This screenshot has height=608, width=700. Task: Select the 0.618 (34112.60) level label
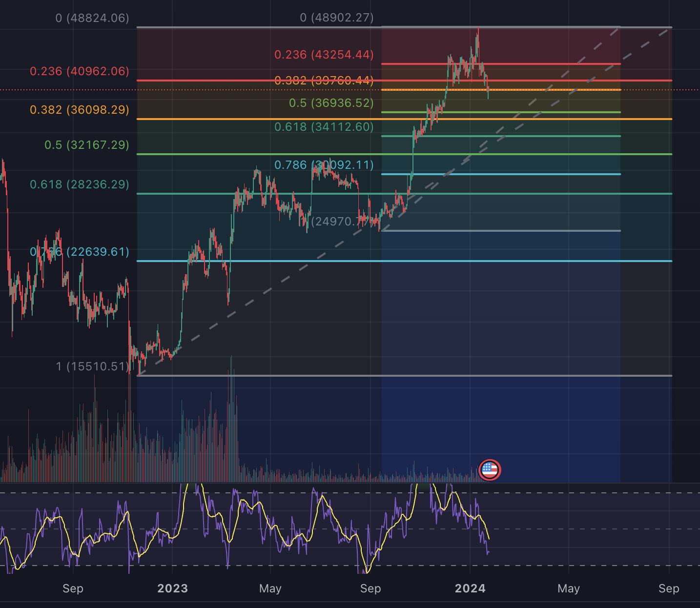(324, 127)
